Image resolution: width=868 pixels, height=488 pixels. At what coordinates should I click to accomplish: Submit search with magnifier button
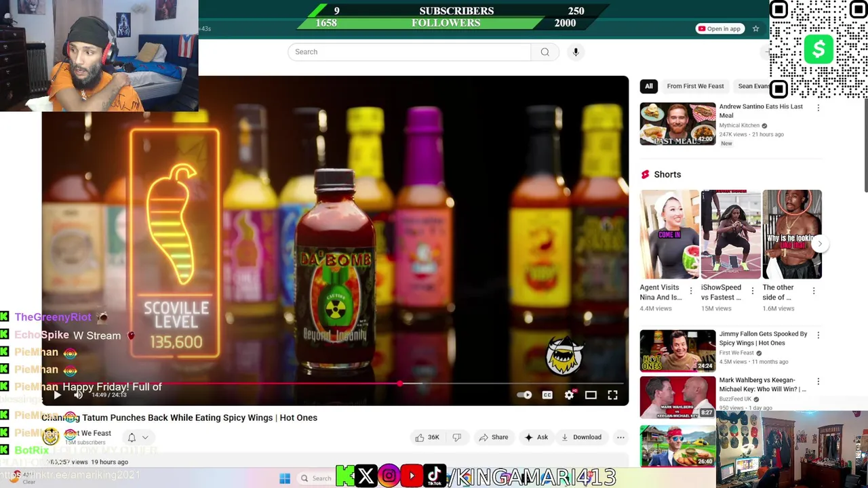(545, 52)
